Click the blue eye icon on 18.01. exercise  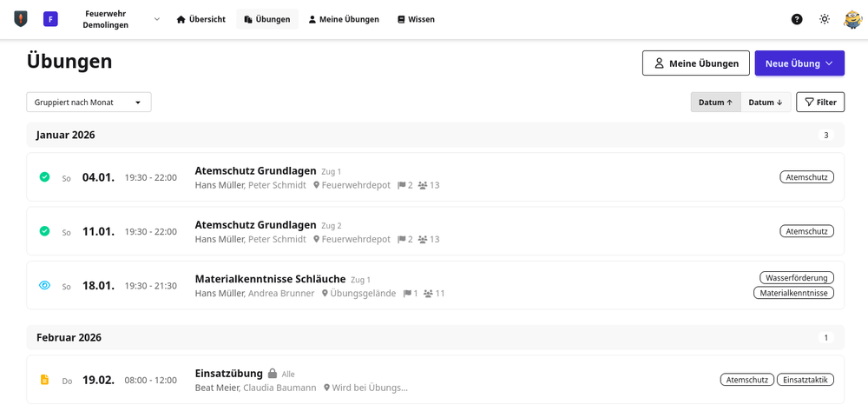45,285
